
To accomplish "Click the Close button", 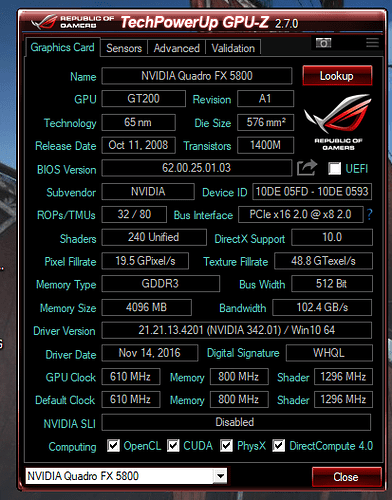I will click(x=346, y=477).
